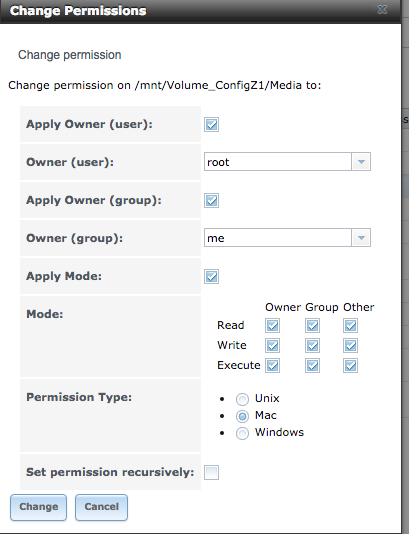Enable Set permission recursively
The width and height of the screenshot is (409, 534).
tap(211, 472)
